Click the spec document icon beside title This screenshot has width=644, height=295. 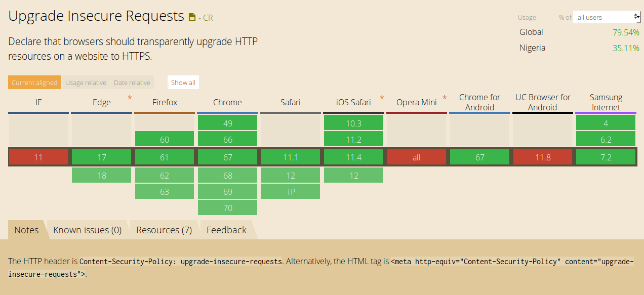tap(192, 18)
